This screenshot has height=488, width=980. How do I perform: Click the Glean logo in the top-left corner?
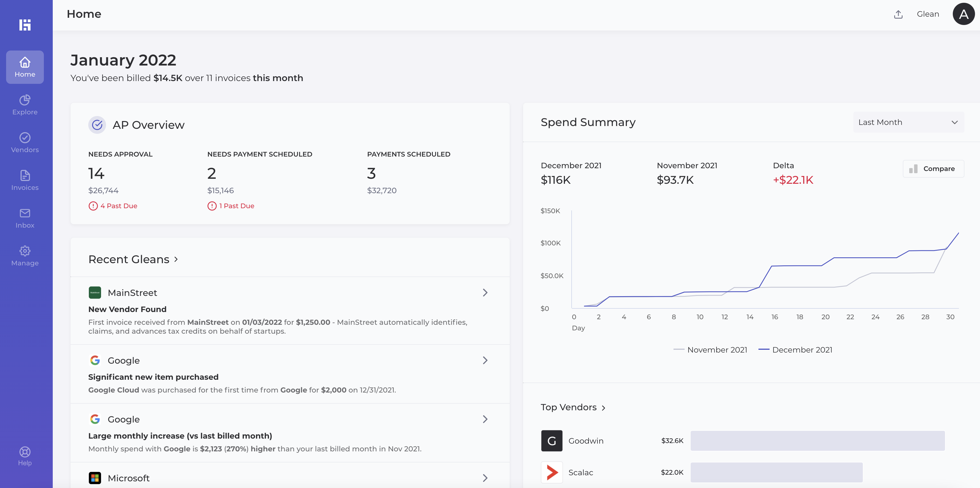click(x=25, y=24)
